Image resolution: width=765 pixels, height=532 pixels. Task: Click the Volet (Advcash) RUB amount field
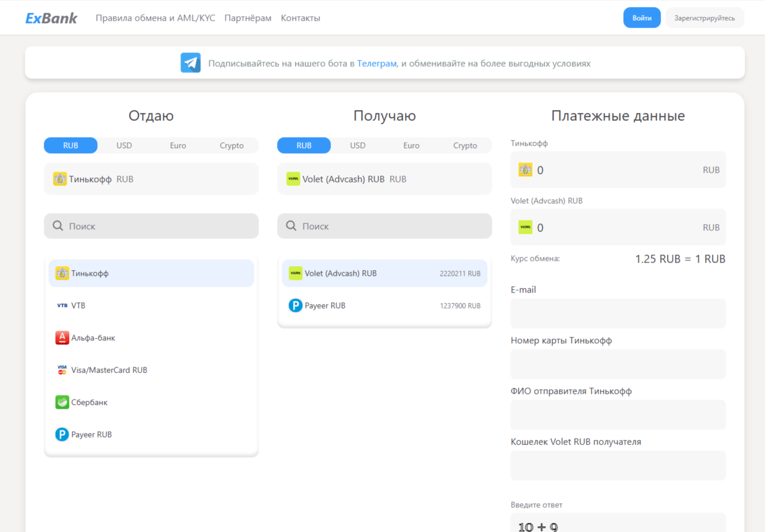pyautogui.click(x=618, y=227)
